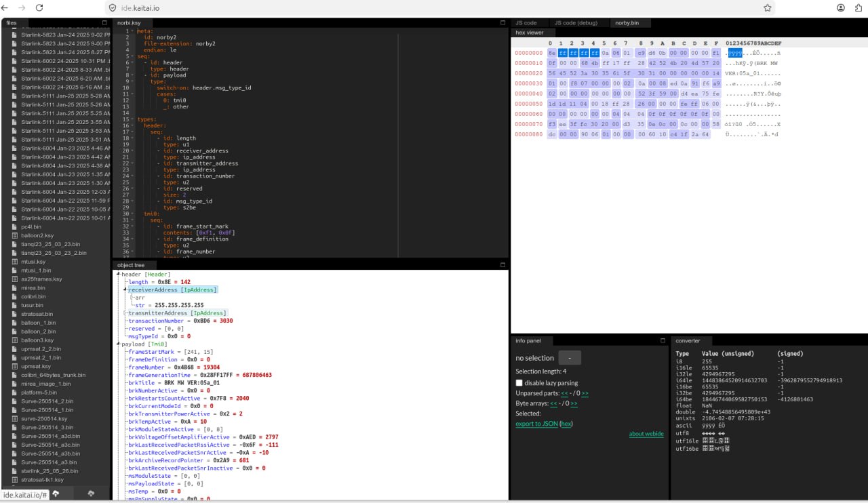Open starlink_25_05_26.bin in file list
This screenshot has height=503, width=868.
pos(50,471)
